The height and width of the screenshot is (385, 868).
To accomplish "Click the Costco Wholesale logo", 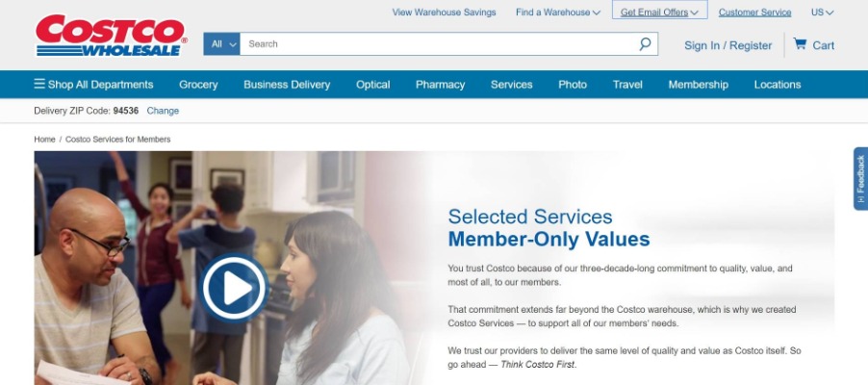I will tap(112, 36).
